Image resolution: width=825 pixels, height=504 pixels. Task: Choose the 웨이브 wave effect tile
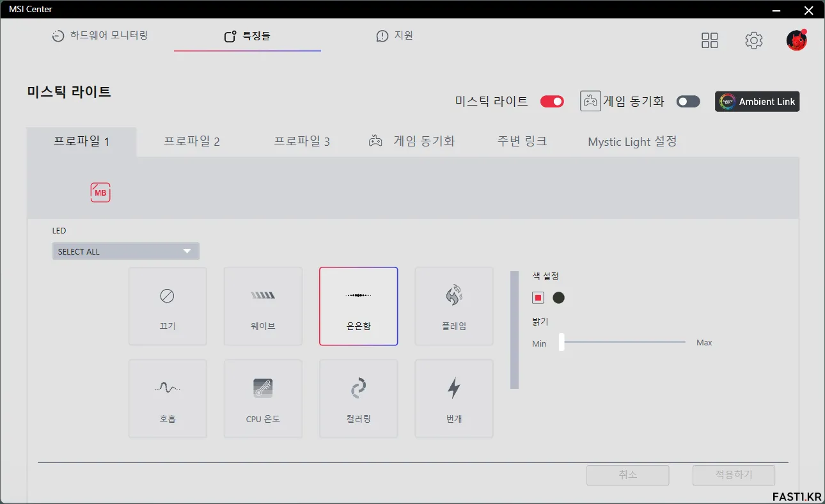coord(263,306)
